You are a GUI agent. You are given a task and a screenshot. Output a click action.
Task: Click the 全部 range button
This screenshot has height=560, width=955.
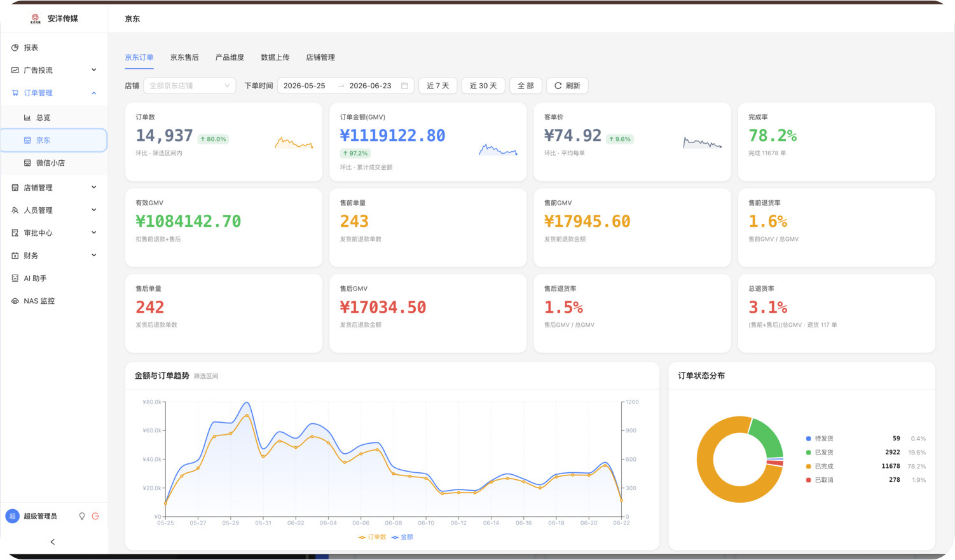point(526,86)
